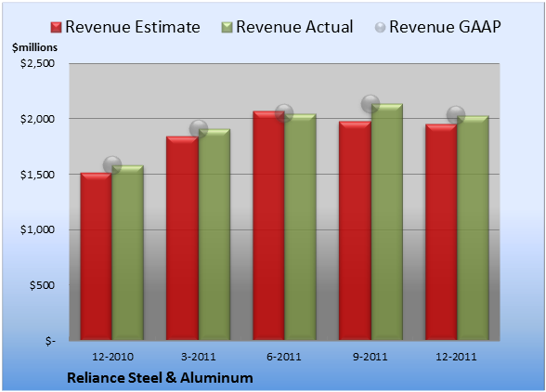546x392 pixels.
Task: Click the "$2,000" y-axis value
Action: click(x=37, y=119)
